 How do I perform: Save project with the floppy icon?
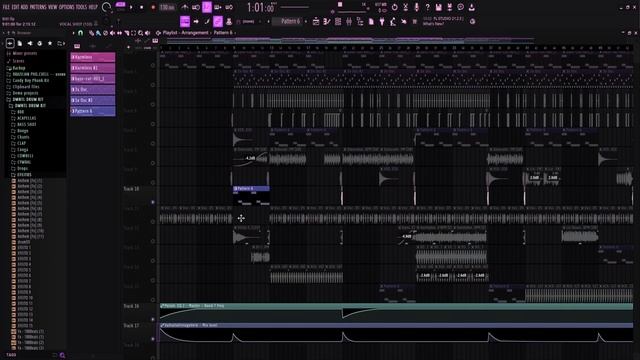pyautogui.click(x=438, y=7)
